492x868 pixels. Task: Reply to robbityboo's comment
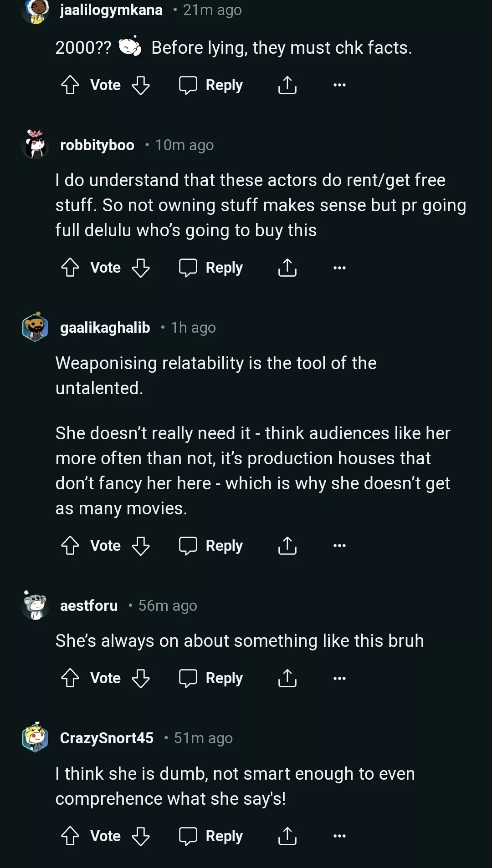coord(211,268)
